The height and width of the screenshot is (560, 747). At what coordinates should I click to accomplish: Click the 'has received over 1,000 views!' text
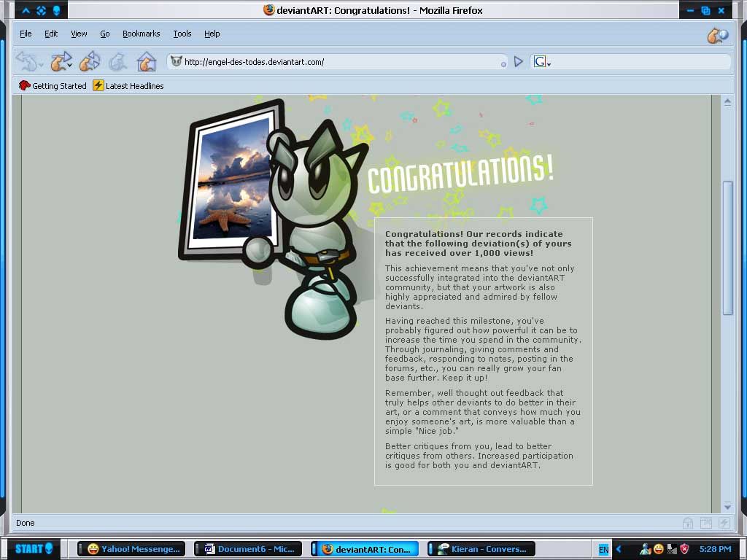pos(460,253)
